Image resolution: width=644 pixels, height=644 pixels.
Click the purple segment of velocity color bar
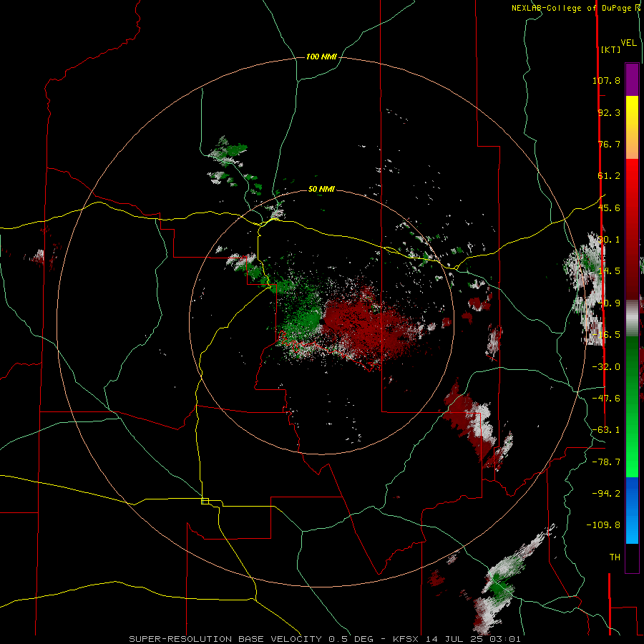(x=632, y=79)
